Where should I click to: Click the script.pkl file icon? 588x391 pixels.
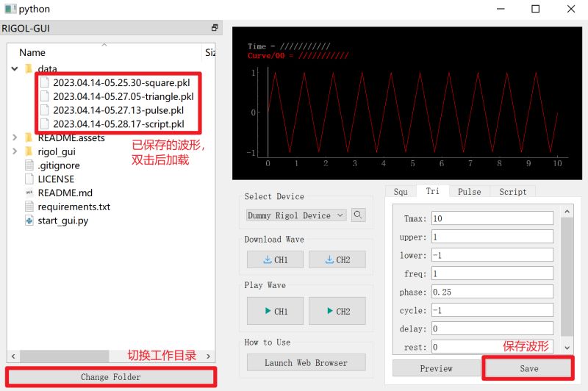pos(45,123)
